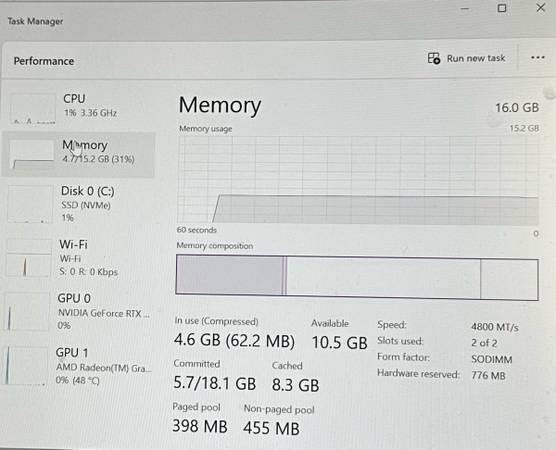
Task: Select the GPU 1 graph thumbnail
Action: 26,366
